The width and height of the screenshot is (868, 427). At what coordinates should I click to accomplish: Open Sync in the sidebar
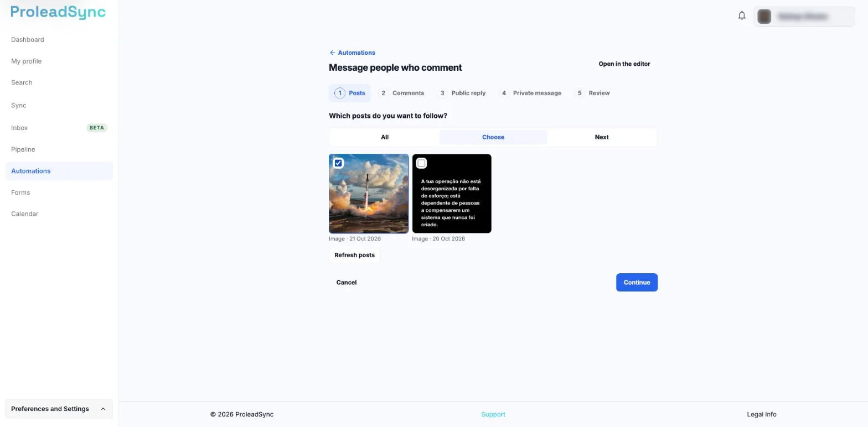pos(59,106)
